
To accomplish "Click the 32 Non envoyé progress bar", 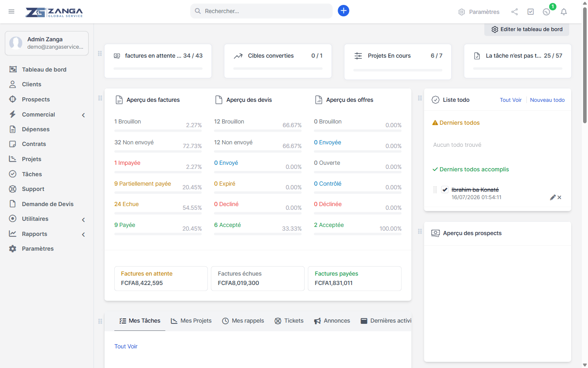I will [x=158, y=152].
